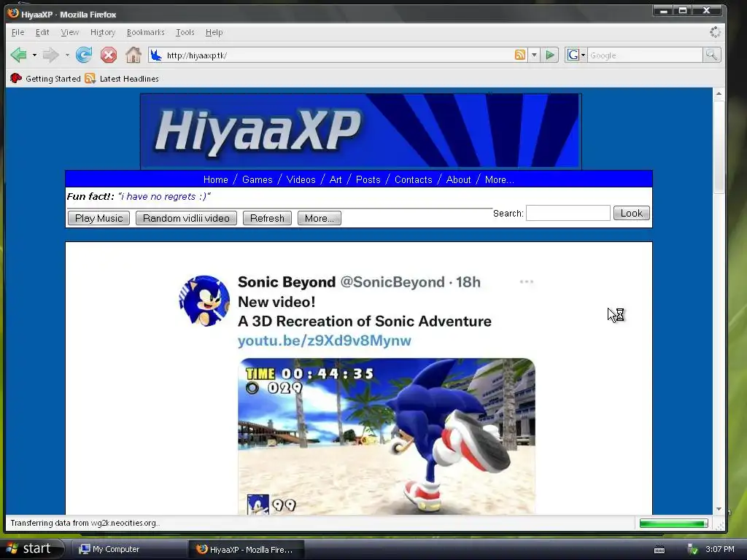
Task: Click the Firefox icon in the title bar
Action: pyautogui.click(x=13, y=13)
